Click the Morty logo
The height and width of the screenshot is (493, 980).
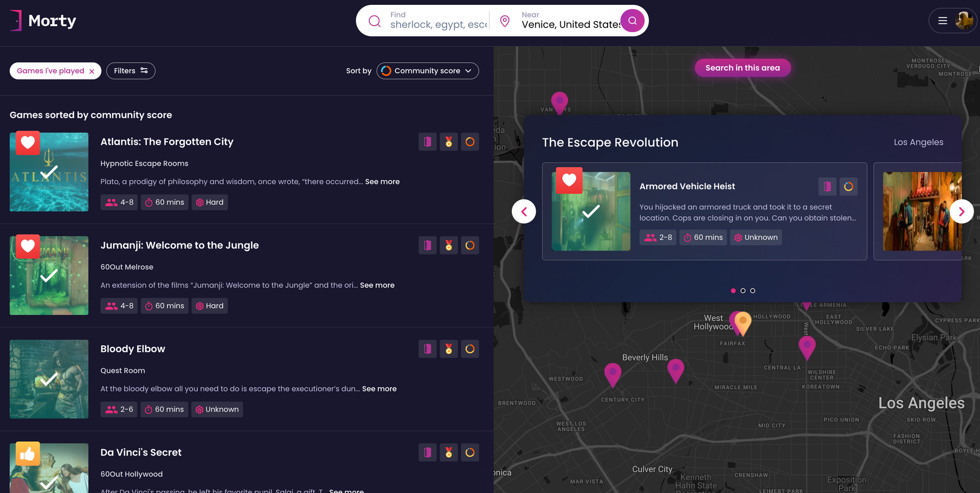point(43,21)
